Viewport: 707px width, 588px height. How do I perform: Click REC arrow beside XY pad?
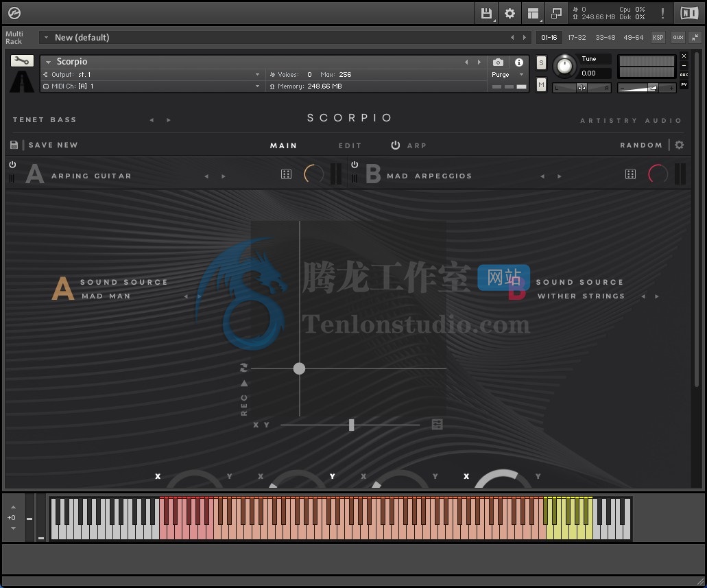tap(244, 383)
